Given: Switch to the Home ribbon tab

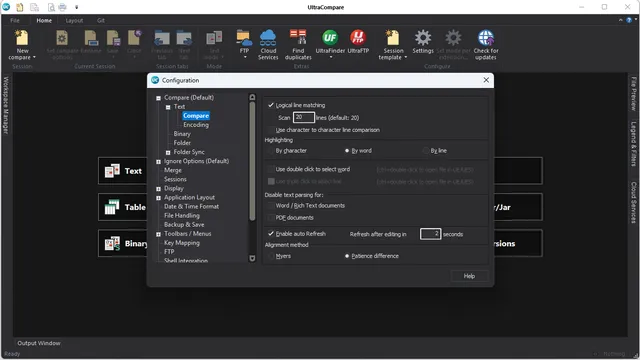Looking at the screenshot, I should [x=44, y=20].
